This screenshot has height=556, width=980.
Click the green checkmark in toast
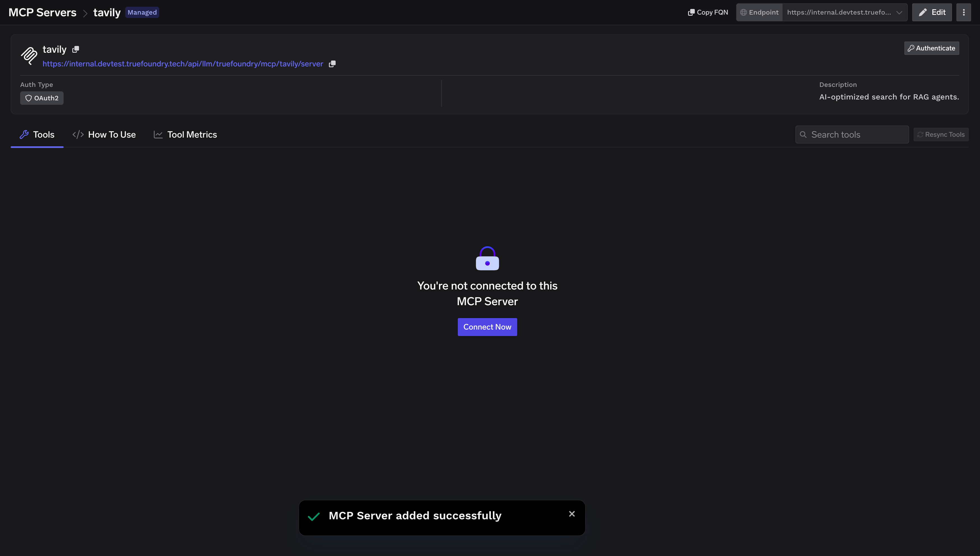click(313, 517)
